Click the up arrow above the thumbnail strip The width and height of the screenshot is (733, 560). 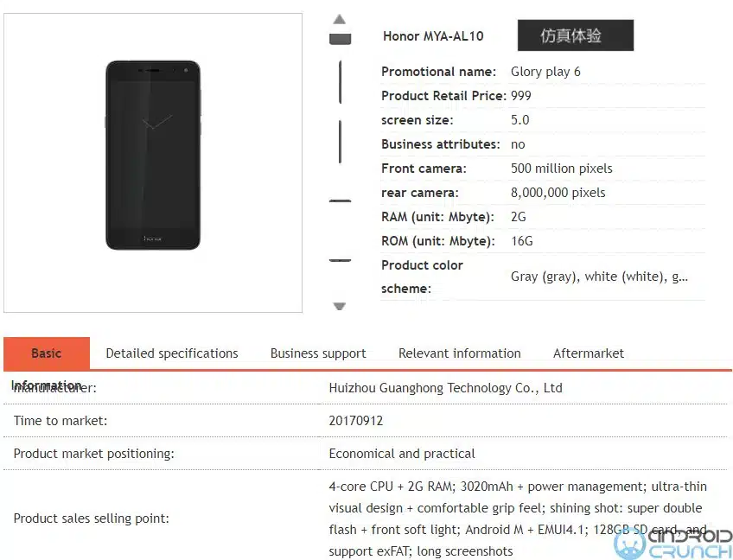pyautogui.click(x=340, y=19)
